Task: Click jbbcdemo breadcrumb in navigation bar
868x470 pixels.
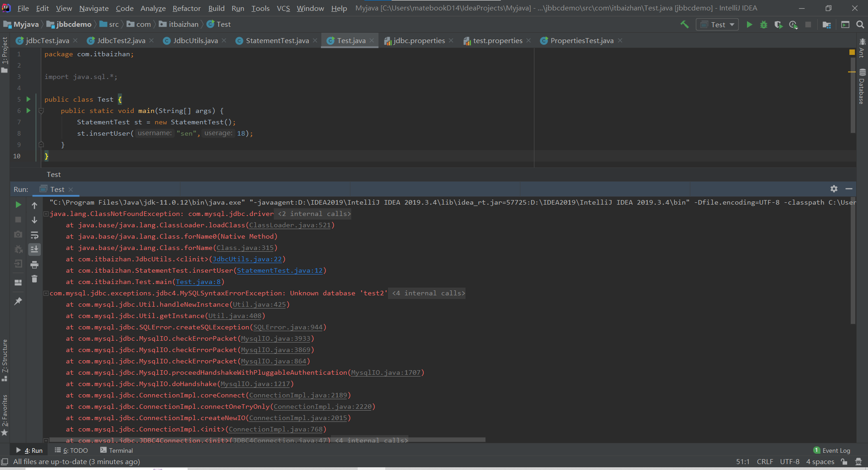Action: (x=69, y=24)
